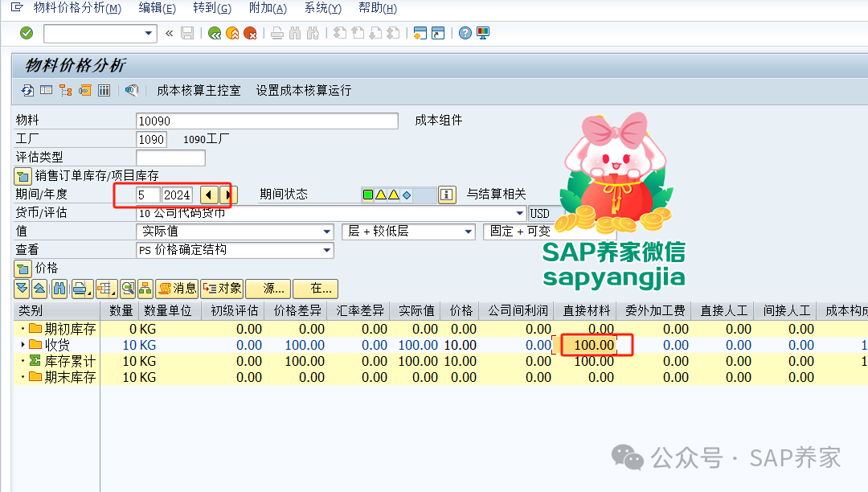
Task: Click the 成本核算主控室 button
Action: (199, 90)
